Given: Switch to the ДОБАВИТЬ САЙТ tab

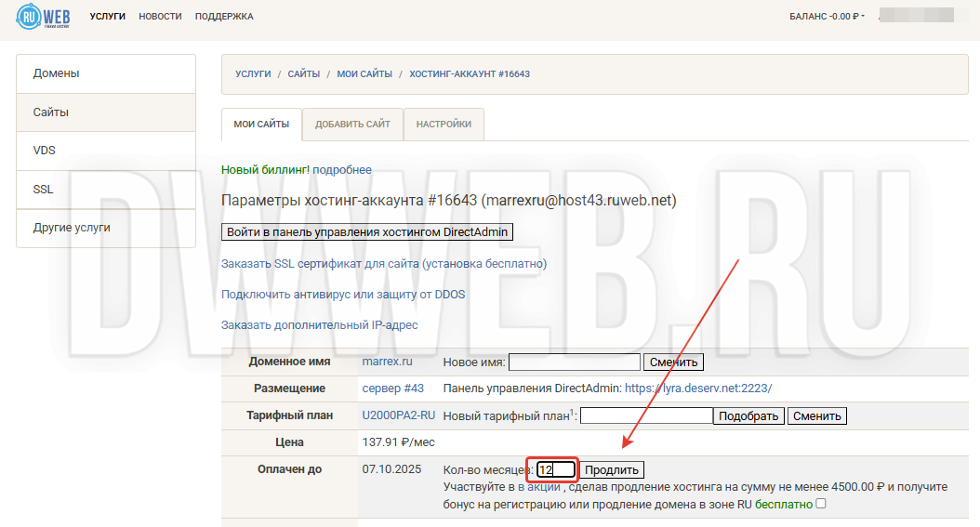Looking at the screenshot, I should (352, 125).
